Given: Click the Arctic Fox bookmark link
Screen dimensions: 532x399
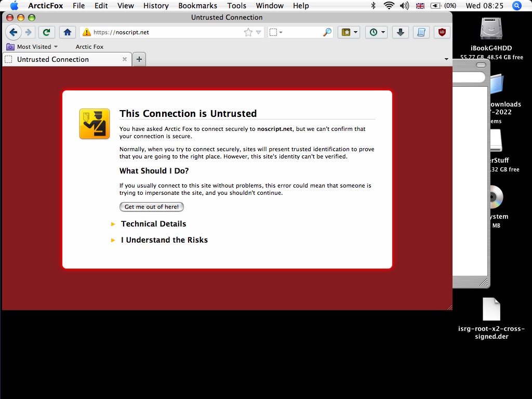Looking at the screenshot, I should tap(89, 47).
